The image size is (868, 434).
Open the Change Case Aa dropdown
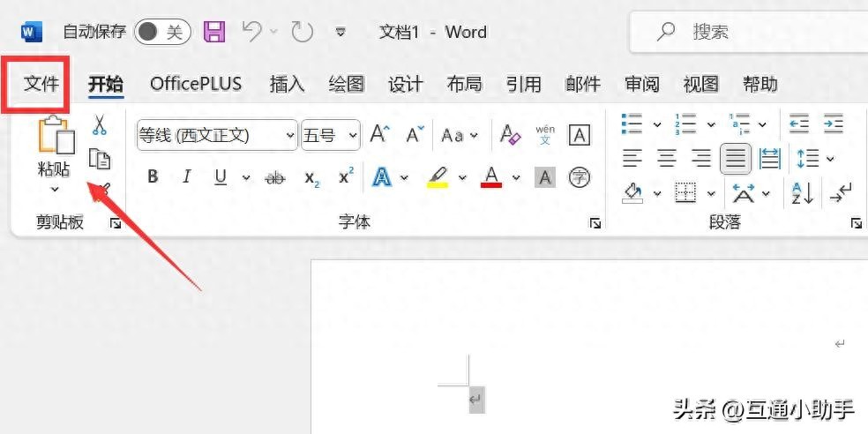point(459,135)
